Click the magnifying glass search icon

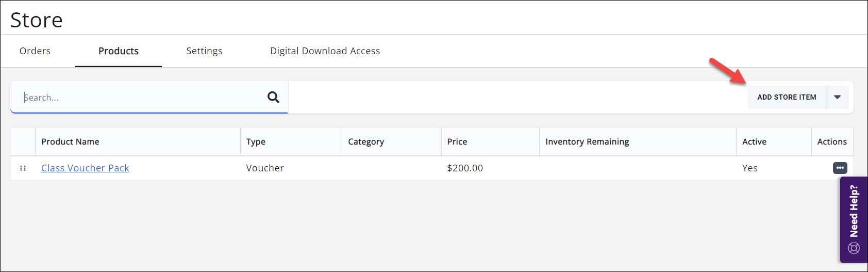click(273, 97)
